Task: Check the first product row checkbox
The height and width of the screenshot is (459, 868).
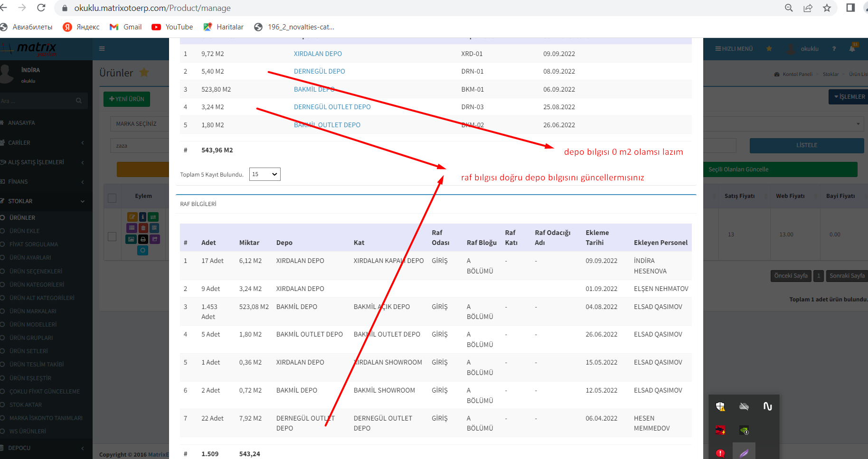Action: [x=112, y=236]
